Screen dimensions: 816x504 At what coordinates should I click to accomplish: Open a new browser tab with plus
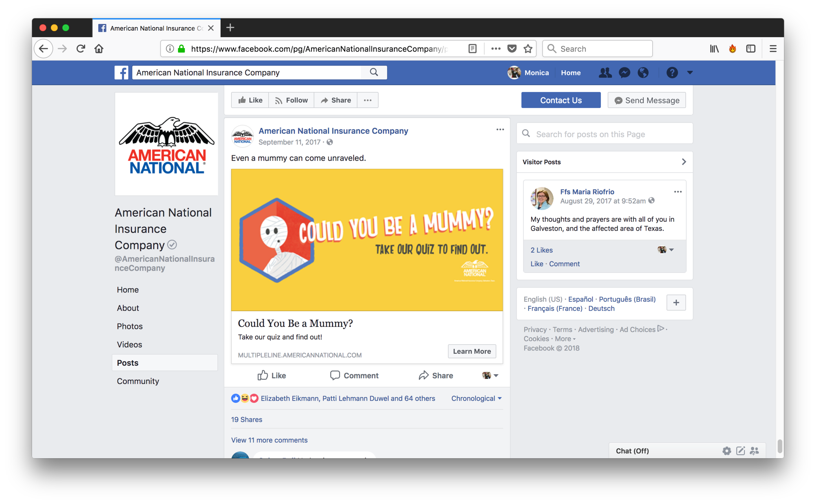pos(230,28)
